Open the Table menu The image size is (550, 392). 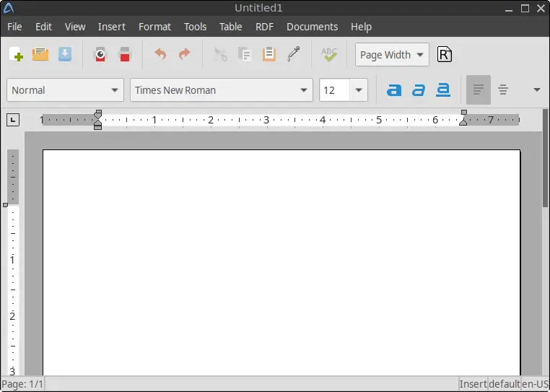(231, 27)
